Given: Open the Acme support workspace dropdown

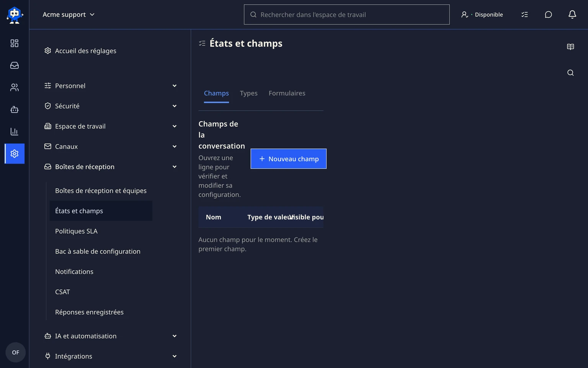Looking at the screenshot, I should (x=69, y=15).
